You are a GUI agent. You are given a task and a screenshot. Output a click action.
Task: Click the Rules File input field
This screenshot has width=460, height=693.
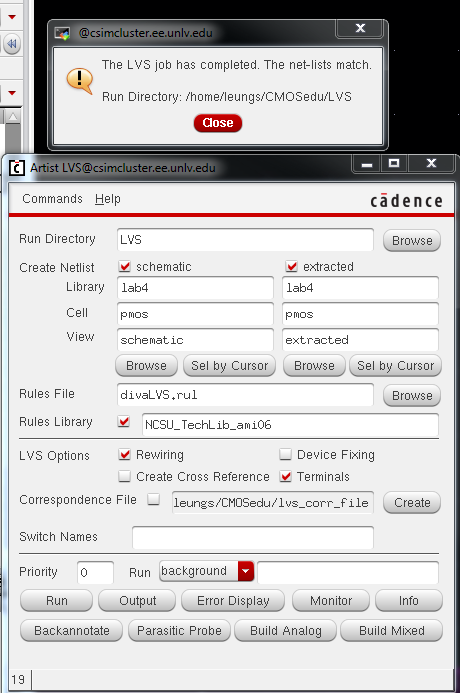coord(245,395)
